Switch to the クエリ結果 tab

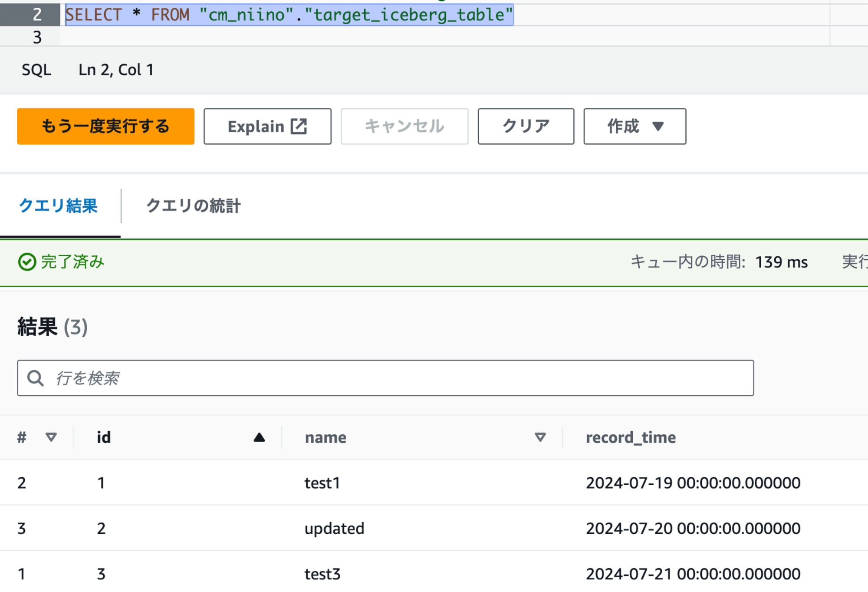click(x=59, y=205)
